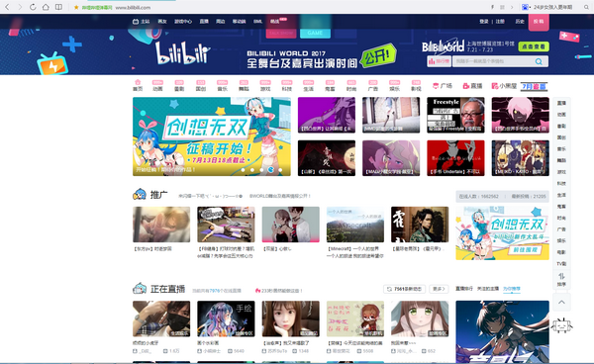Click inside the banner search input field

click(x=492, y=61)
